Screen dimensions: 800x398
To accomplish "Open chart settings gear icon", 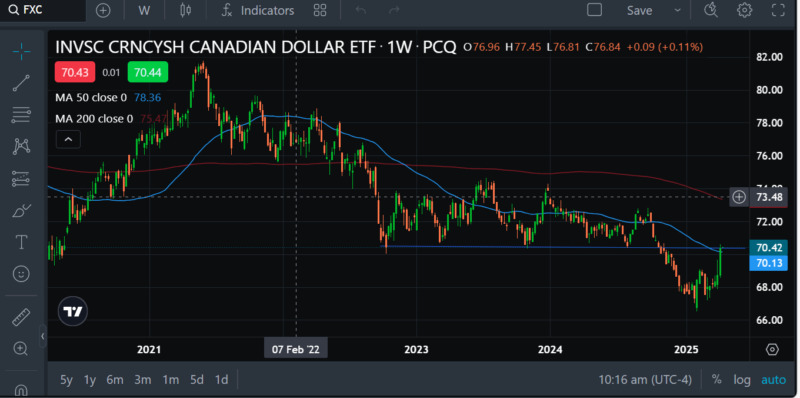I will coord(744,10).
